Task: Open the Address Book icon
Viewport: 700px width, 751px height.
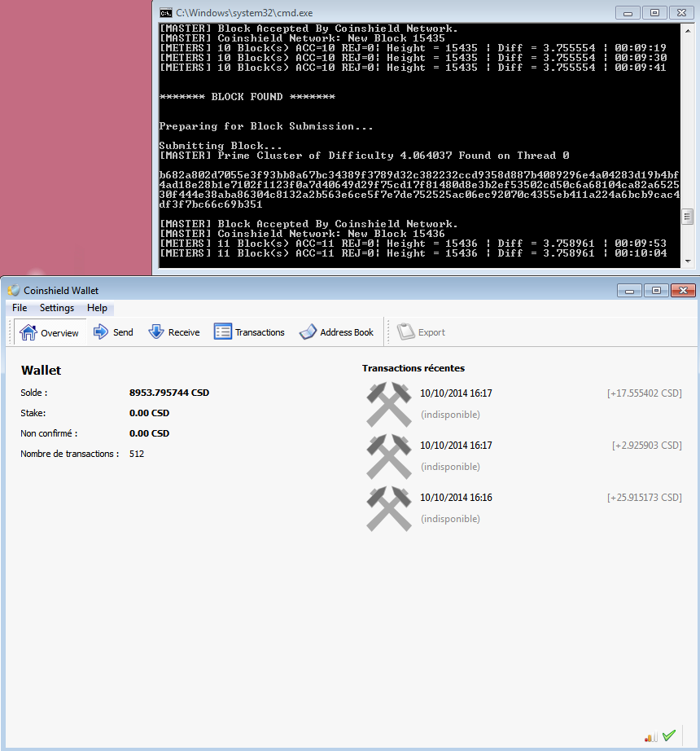Action: [308, 332]
